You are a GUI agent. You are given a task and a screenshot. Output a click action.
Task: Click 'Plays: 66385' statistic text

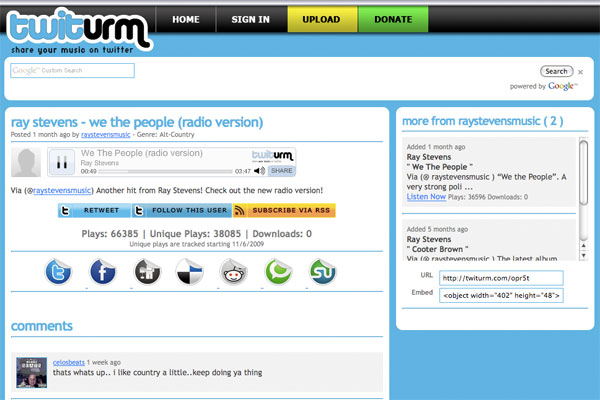110,234
